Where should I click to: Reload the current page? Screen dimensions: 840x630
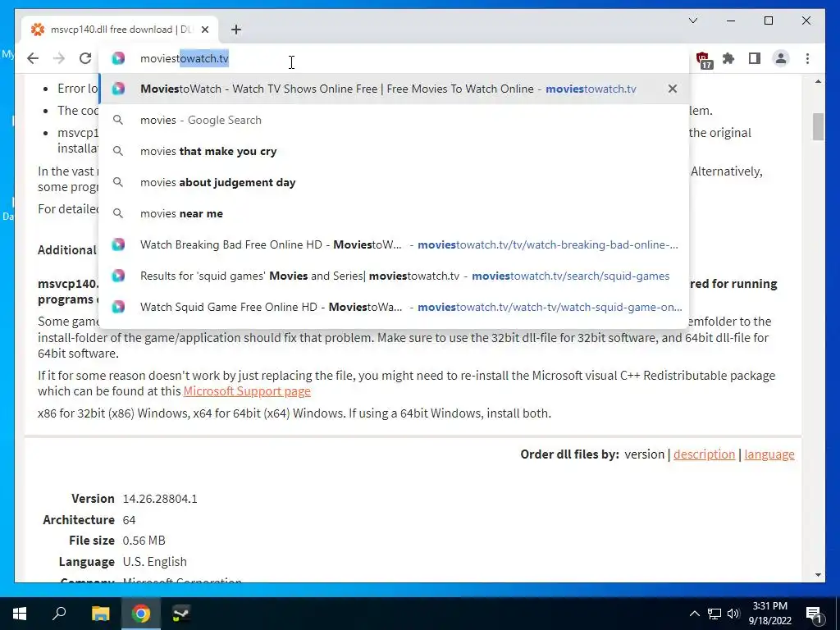tap(85, 58)
